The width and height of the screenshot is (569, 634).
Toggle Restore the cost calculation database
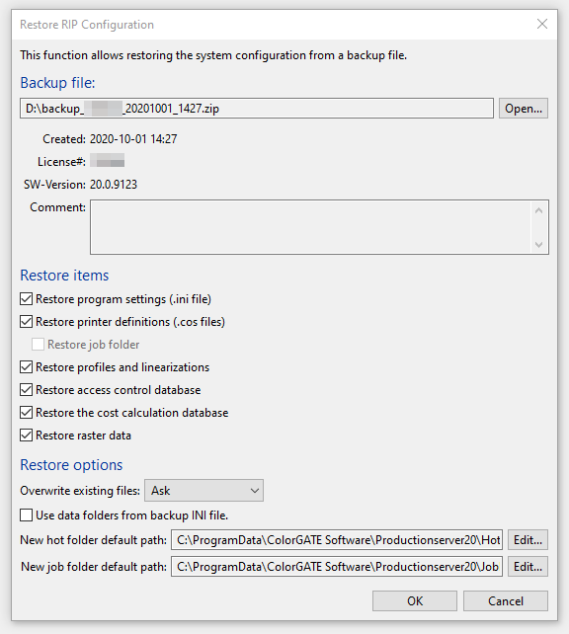coord(26,412)
